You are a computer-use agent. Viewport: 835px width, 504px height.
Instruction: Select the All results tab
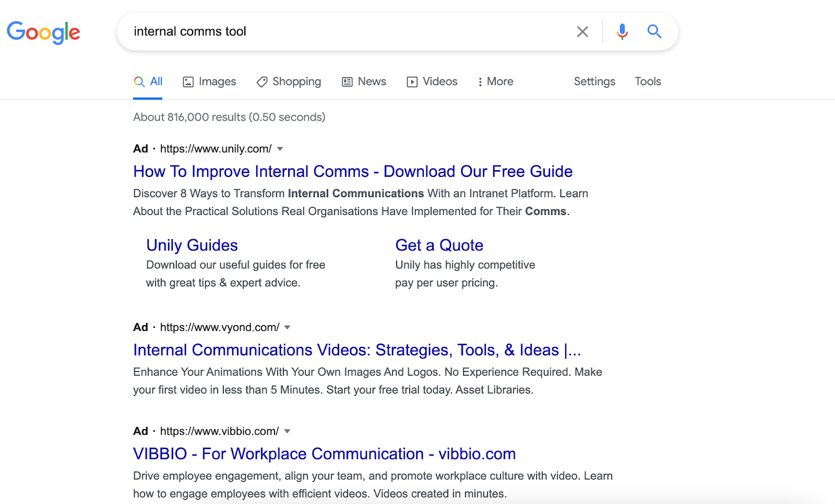148,82
